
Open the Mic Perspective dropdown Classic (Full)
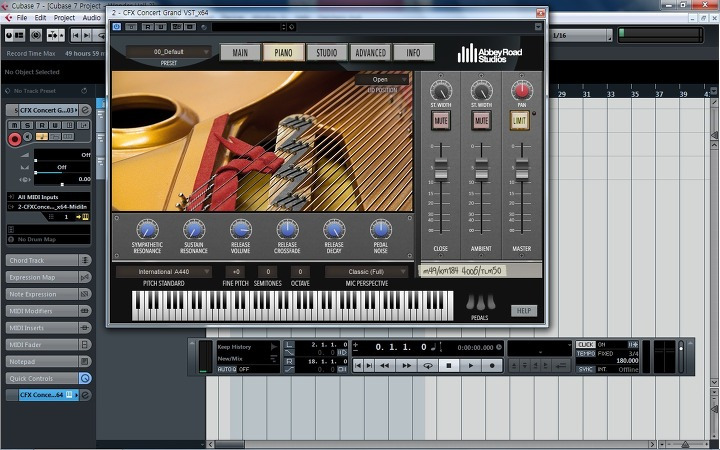pos(366,271)
